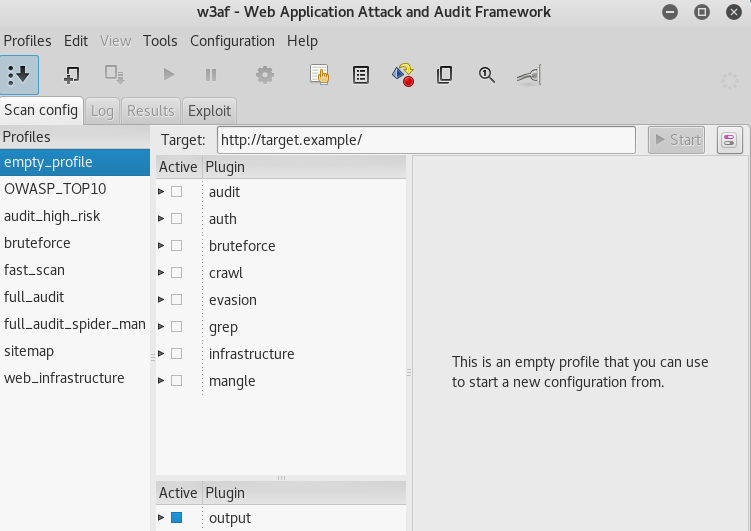Image resolution: width=751 pixels, height=531 pixels.
Task: Switch to the Results tab
Action: pyautogui.click(x=150, y=111)
